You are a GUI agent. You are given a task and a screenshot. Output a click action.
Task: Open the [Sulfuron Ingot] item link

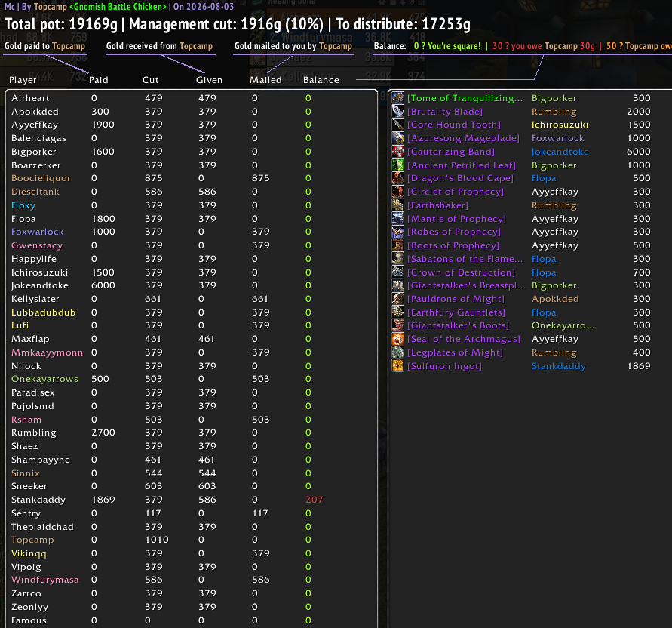point(444,366)
